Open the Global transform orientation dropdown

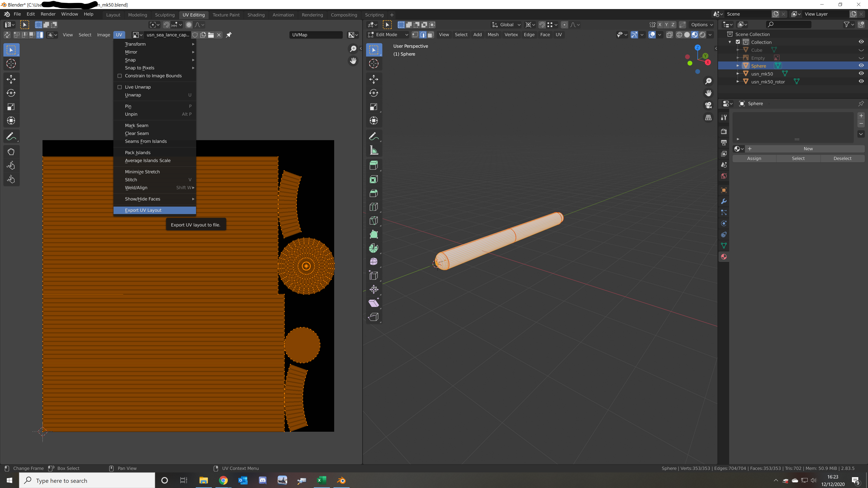tap(506, 25)
